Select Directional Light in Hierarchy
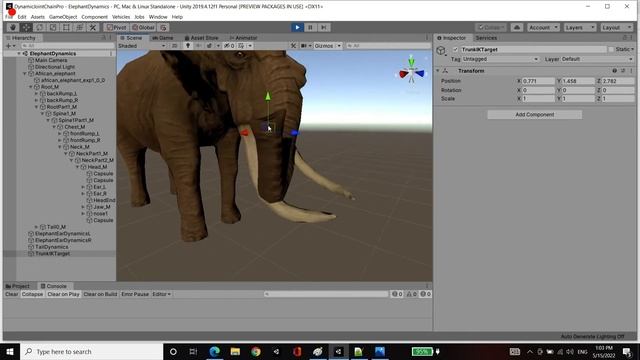The image size is (640, 360). point(54,67)
